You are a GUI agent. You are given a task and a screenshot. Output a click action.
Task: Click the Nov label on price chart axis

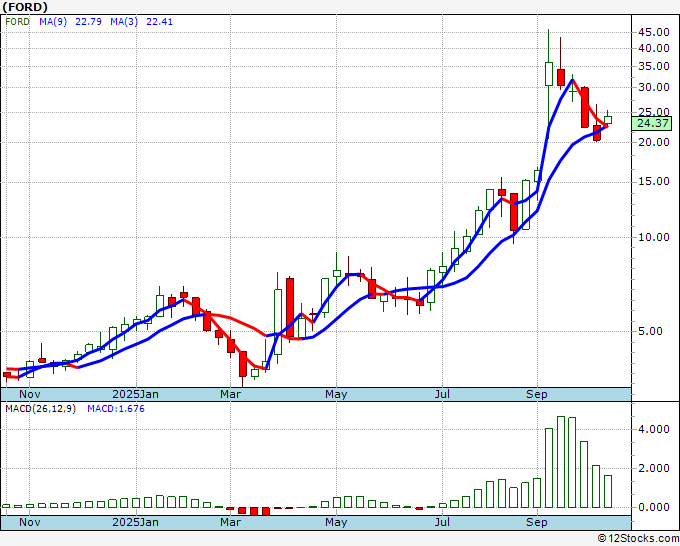coord(29,394)
